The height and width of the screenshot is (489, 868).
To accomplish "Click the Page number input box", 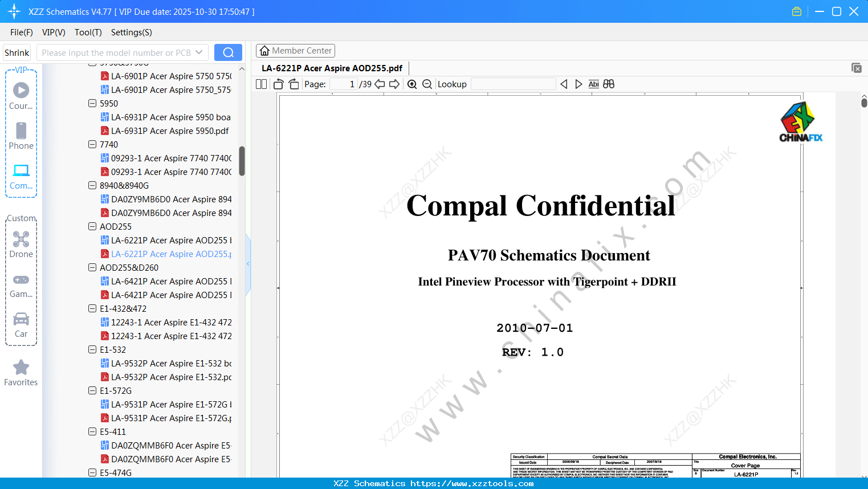I will [344, 84].
